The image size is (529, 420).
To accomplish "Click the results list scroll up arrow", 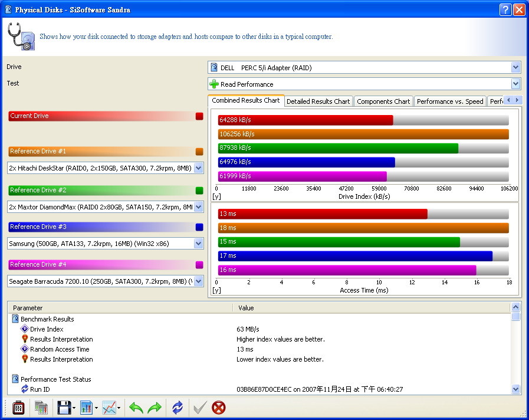I will [515, 307].
